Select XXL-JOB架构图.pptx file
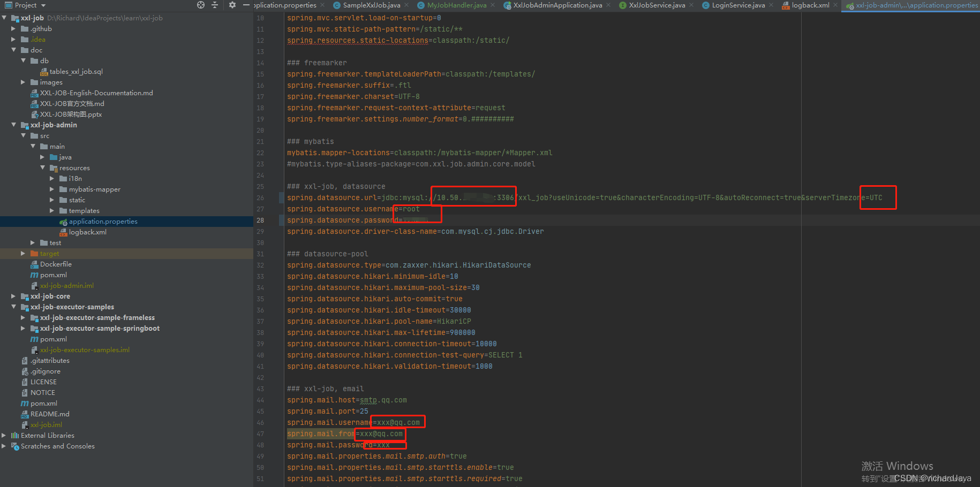Viewport: 980px width, 487px height. click(71, 114)
